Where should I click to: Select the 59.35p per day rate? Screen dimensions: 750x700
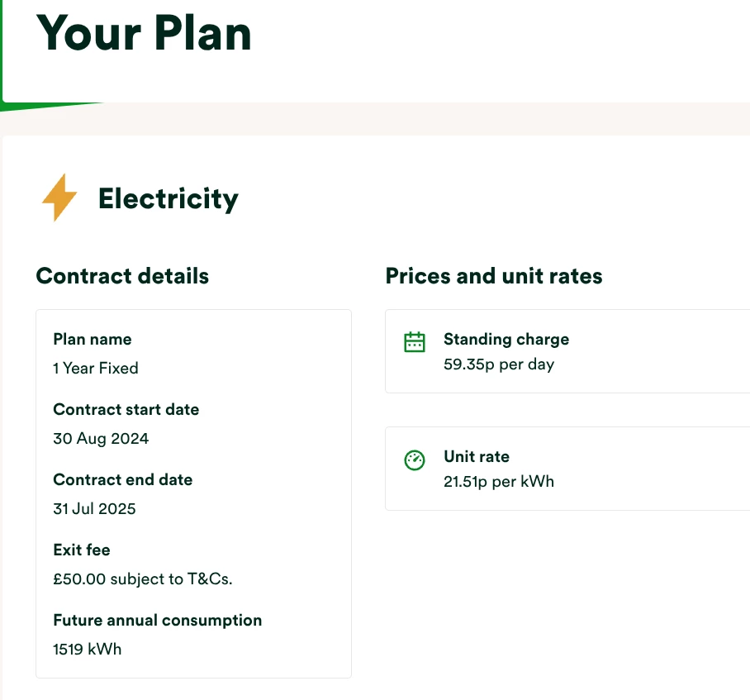click(x=498, y=364)
